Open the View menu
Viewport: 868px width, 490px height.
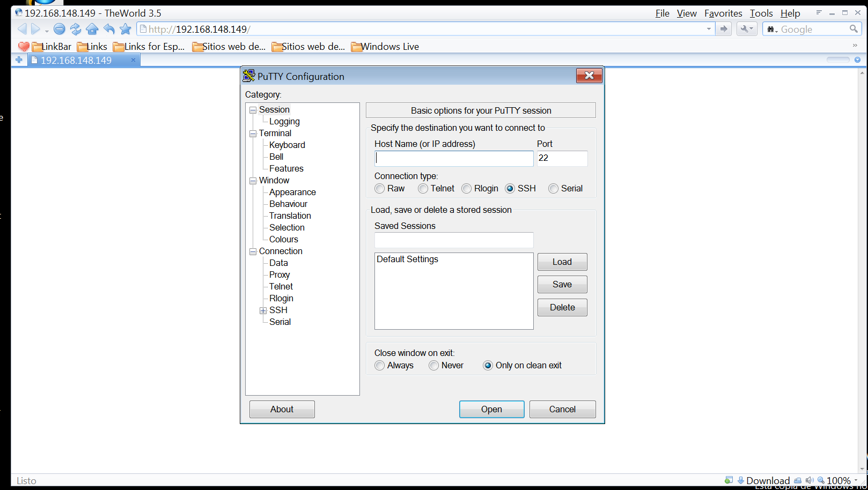tap(687, 13)
